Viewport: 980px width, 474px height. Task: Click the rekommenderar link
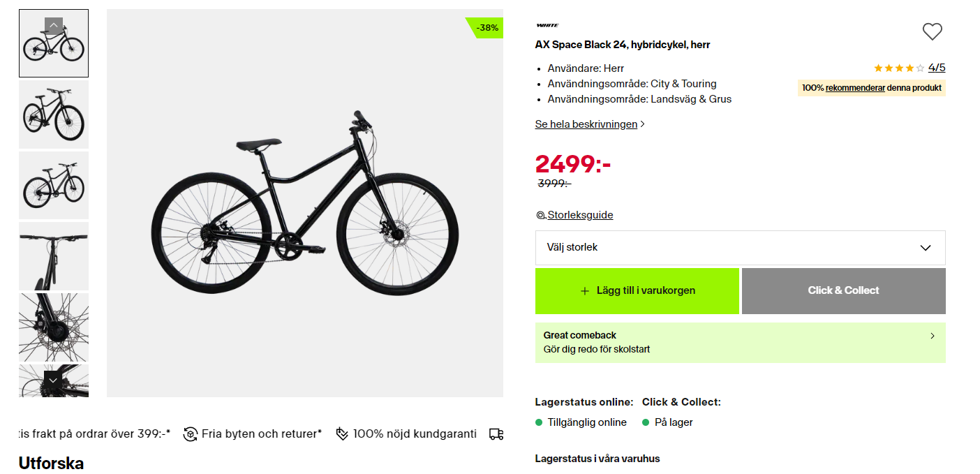click(855, 88)
